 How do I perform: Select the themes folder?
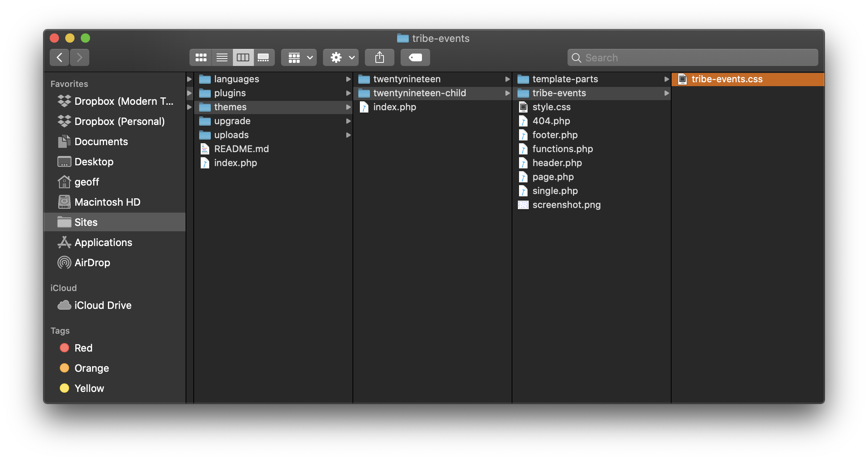pos(273,107)
